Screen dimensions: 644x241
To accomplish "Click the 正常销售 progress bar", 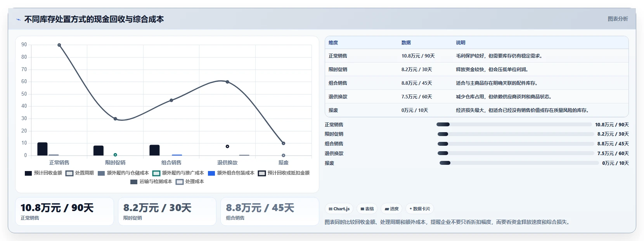I will pos(514,124).
